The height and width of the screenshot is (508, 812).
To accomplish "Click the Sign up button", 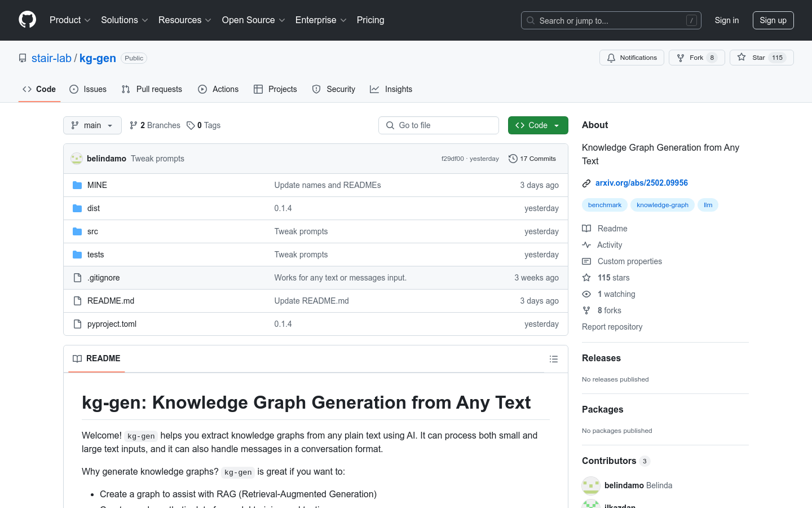I will pos(773,20).
